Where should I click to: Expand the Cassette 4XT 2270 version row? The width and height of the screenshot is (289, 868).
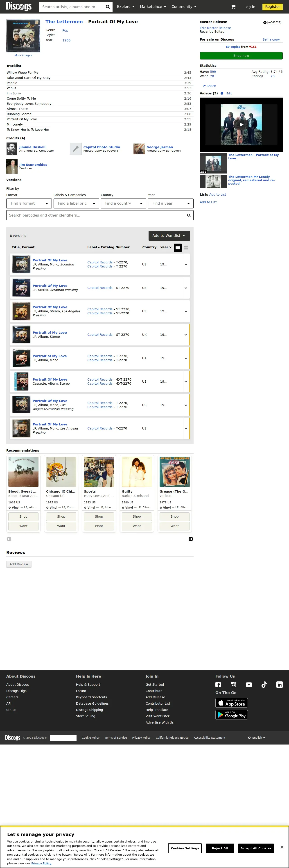[186, 381]
